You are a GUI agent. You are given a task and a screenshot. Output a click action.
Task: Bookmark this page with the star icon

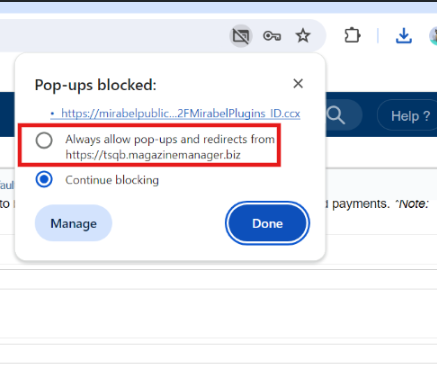[303, 36]
